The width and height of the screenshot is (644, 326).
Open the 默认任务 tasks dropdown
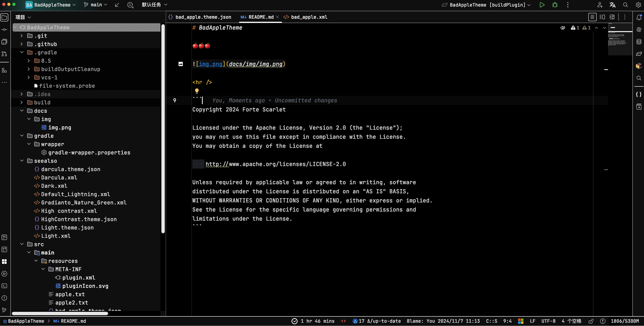pos(155,5)
